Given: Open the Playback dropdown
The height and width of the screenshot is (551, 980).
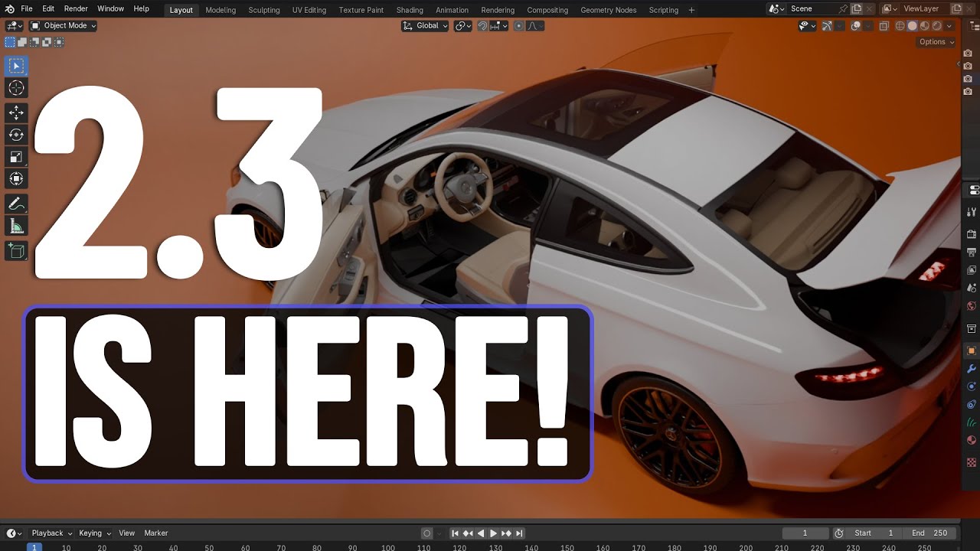Looking at the screenshot, I should coord(51,533).
